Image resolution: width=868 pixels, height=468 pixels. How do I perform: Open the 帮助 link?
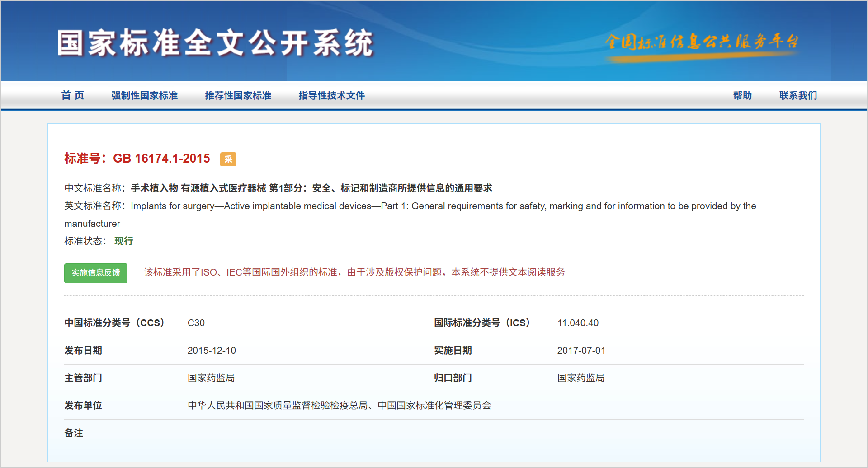(x=742, y=95)
